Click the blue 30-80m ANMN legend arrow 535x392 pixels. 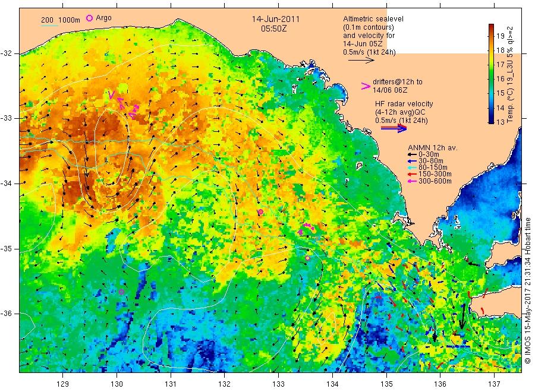pyautogui.click(x=412, y=161)
